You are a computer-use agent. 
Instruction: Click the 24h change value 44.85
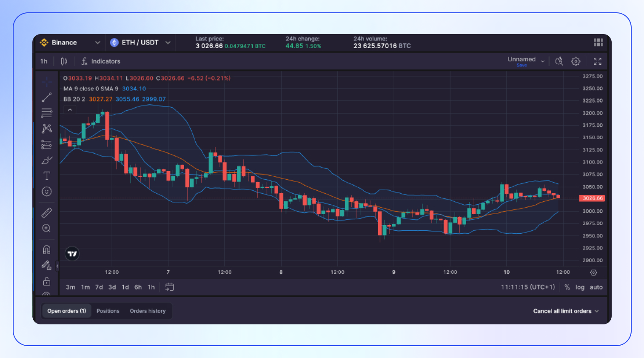294,46
